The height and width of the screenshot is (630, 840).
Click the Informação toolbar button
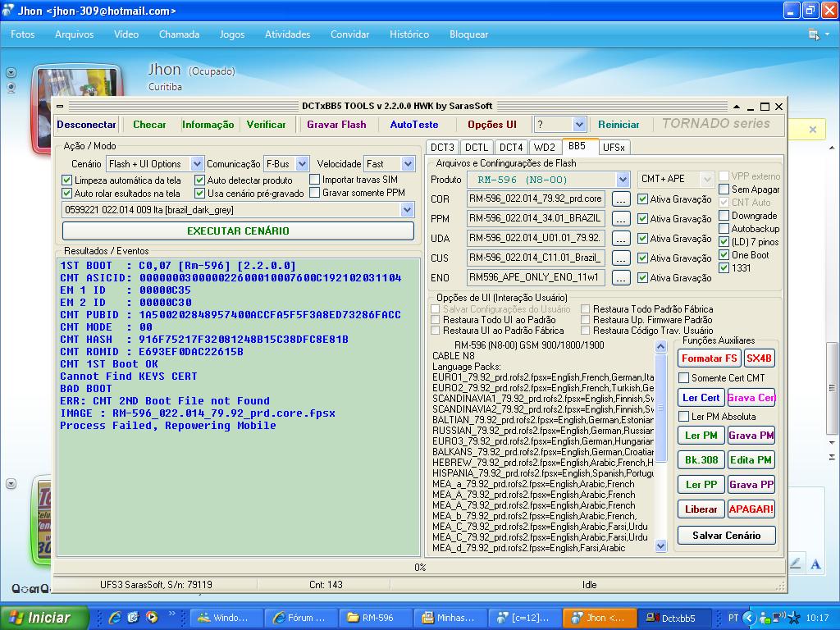[x=208, y=125]
